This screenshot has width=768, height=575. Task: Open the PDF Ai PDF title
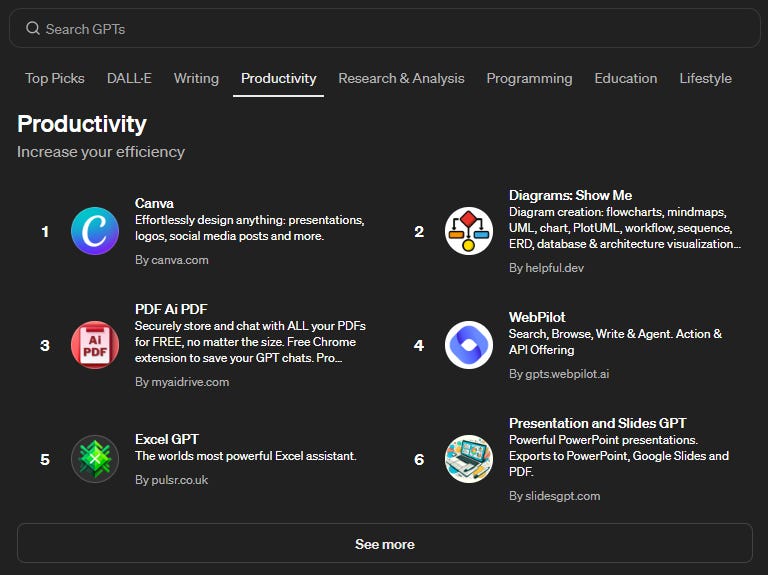171,309
